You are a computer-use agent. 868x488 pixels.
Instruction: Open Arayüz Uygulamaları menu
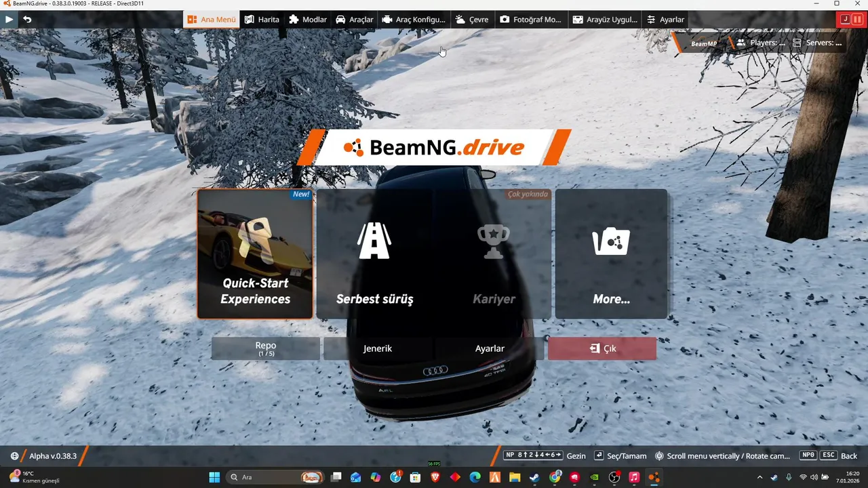(605, 20)
